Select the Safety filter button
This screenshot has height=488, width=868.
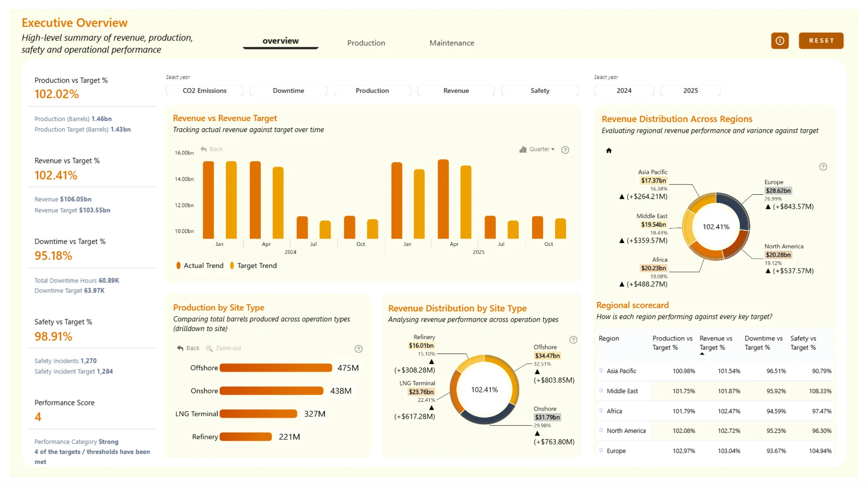click(x=540, y=90)
